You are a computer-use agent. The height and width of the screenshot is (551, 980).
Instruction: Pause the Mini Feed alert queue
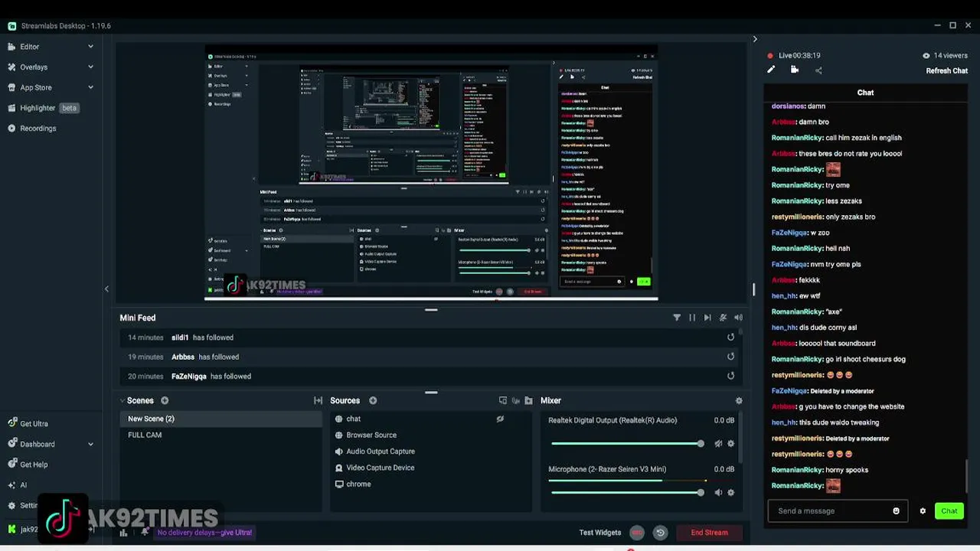[692, 318]
